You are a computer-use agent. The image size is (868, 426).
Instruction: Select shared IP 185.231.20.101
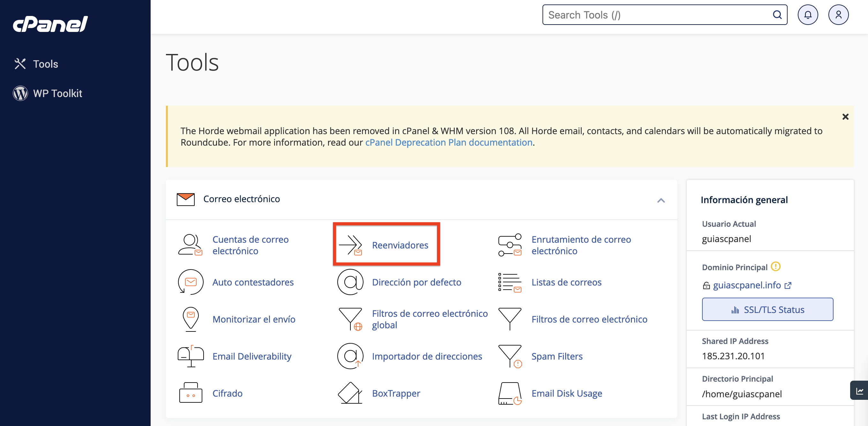pos(733,356)
